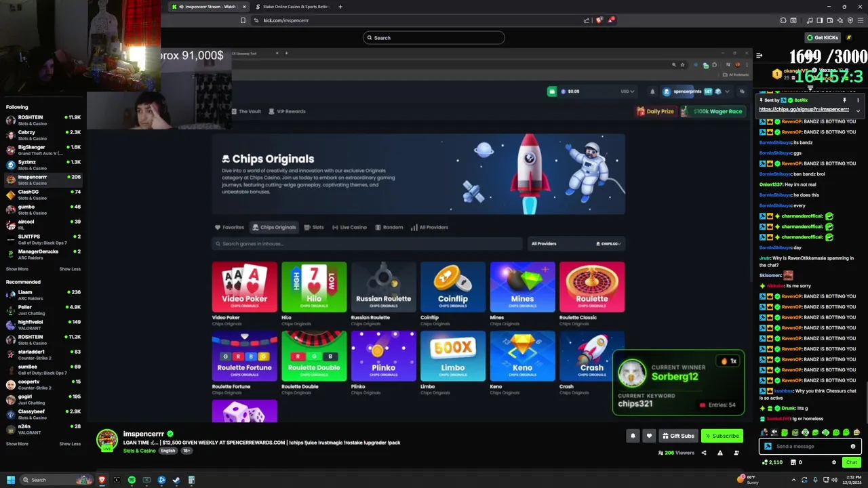868x488 pixels.
Task: Switch to the imspencerrr Stream tab
Action: pos(208,7)
